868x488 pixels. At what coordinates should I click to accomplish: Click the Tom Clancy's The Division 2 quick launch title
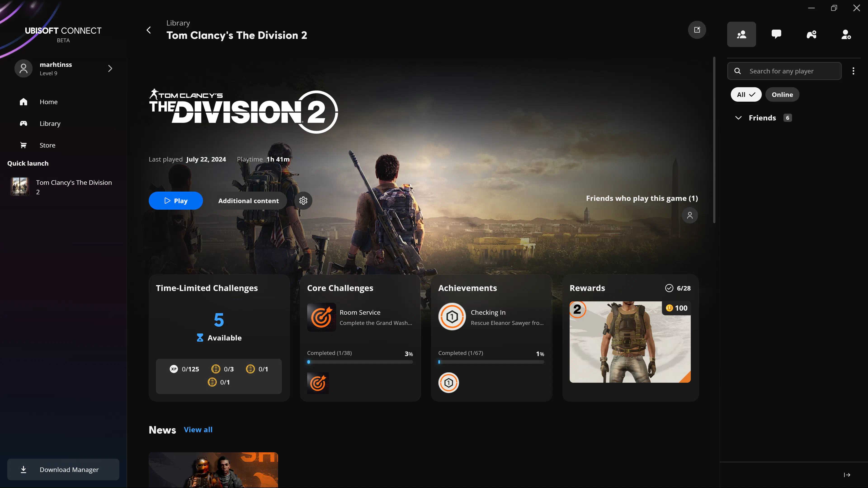[74, 187]
